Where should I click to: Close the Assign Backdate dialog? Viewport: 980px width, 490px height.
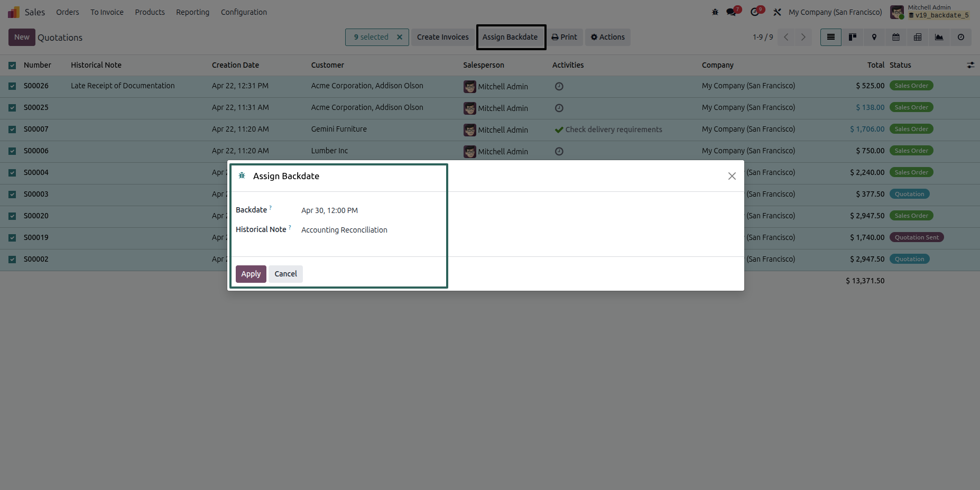pos(732,176)
